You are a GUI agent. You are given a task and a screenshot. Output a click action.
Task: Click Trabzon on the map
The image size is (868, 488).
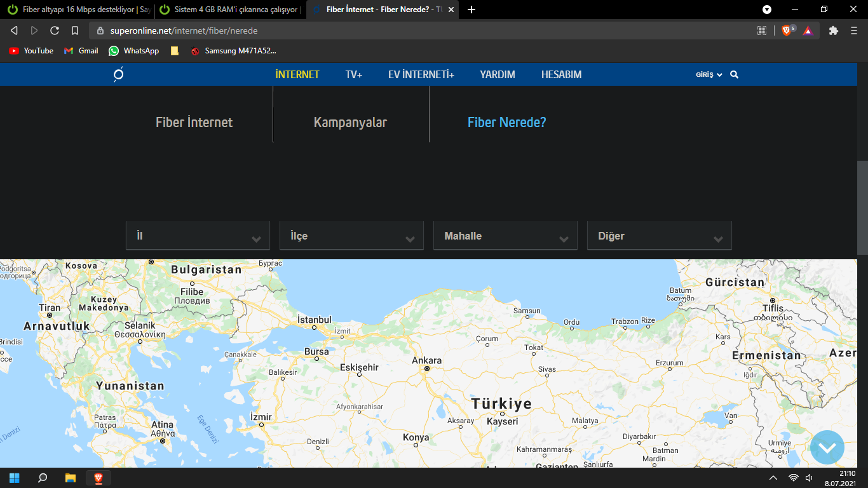pyautogui.click(x=625, y=322)
